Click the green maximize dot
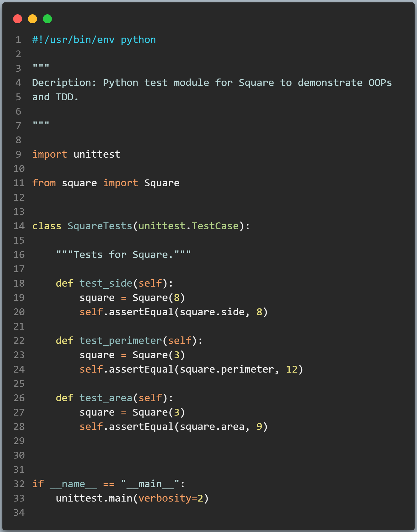Viewport: 417px width, 532px height. click(x=47, y=19)
